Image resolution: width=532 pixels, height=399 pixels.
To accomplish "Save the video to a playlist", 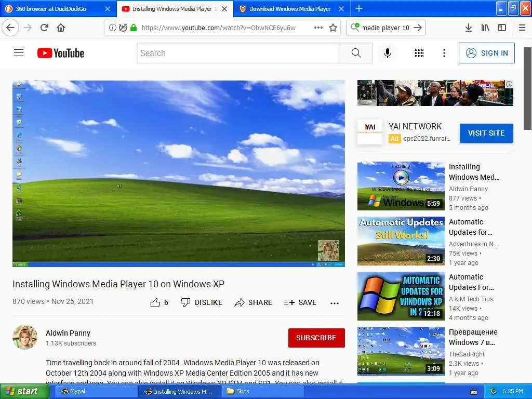I will pyautogui.click(x=300, y=303).
